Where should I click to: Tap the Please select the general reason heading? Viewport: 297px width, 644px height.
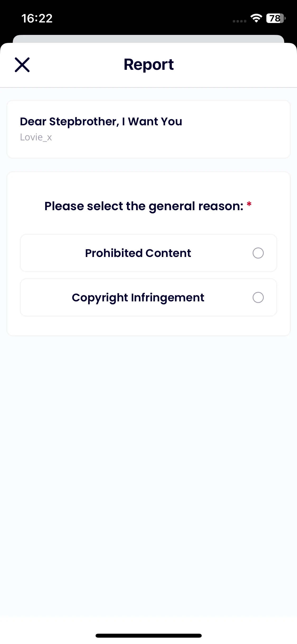144,206
